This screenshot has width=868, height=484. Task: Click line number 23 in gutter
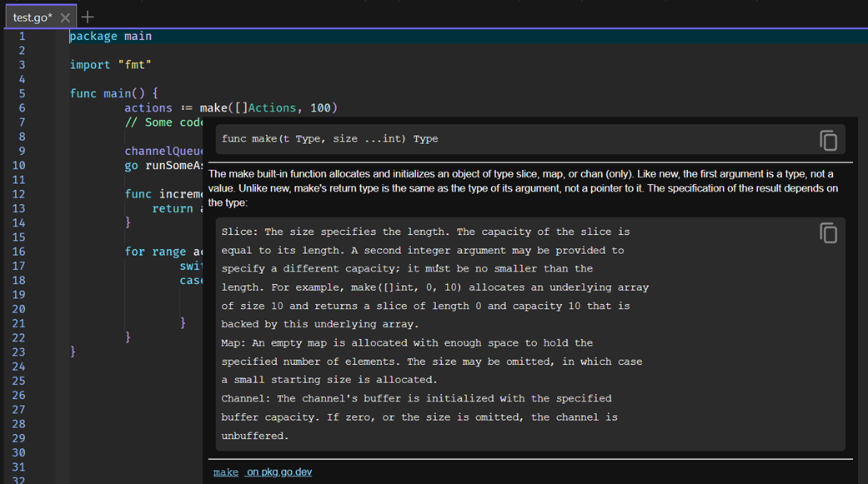pyautogui.click(x=19, y=352)
